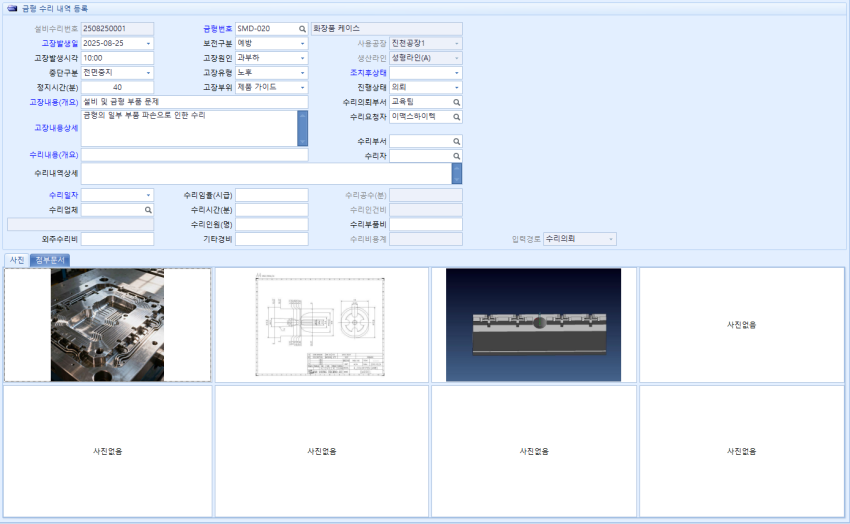Viewport: 850px width, 524px height.
Task: Click the 수리내역상세 scrollbar
Action: click(x=457, y=174)
